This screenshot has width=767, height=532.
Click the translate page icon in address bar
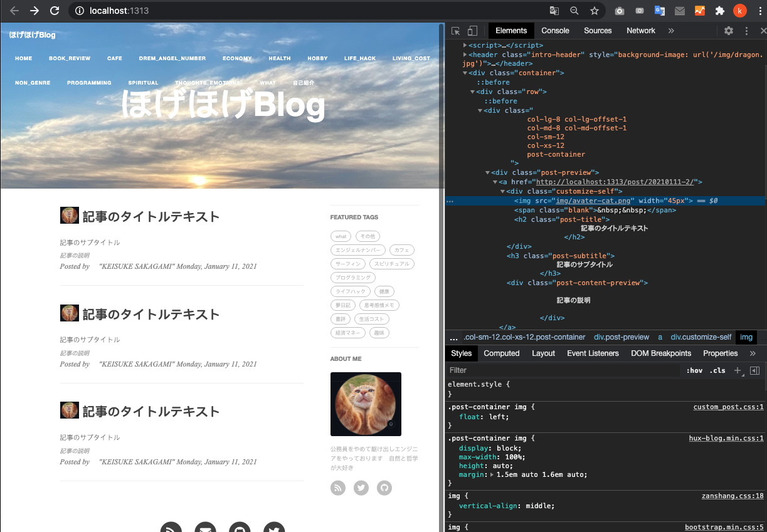coord(554,11)
